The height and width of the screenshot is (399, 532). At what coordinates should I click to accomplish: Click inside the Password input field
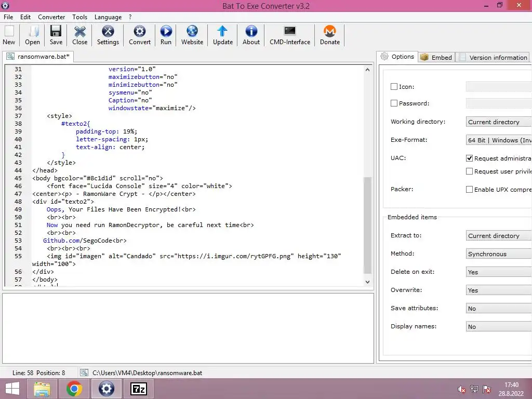pyautogui.click(x=499, y=103)
